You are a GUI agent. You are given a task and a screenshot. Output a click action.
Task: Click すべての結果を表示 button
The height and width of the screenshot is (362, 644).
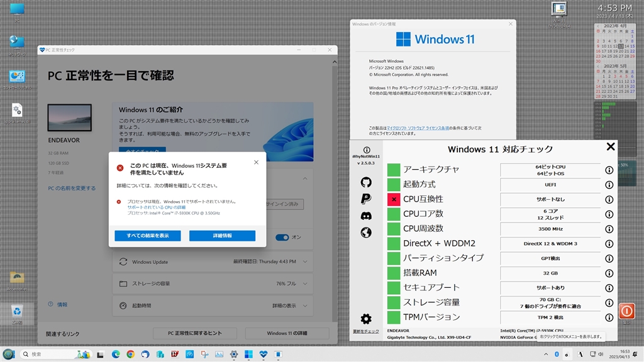147,236
